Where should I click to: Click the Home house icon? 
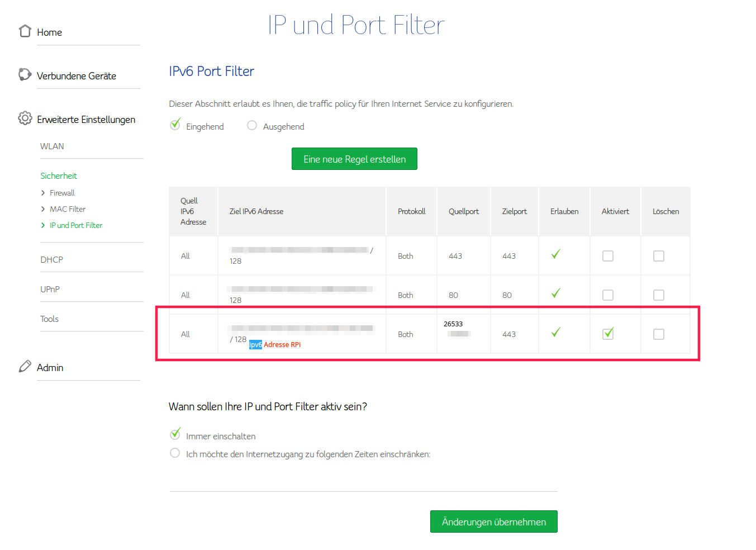25,31
